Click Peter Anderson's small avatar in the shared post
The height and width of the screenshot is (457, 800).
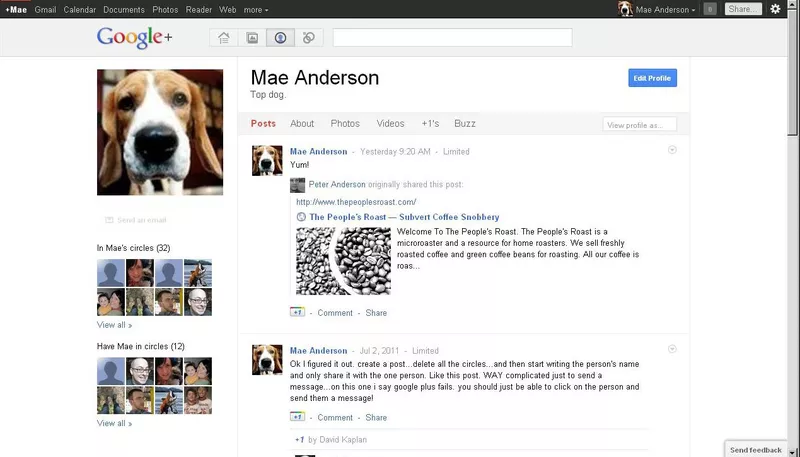(x=297, y=185)
